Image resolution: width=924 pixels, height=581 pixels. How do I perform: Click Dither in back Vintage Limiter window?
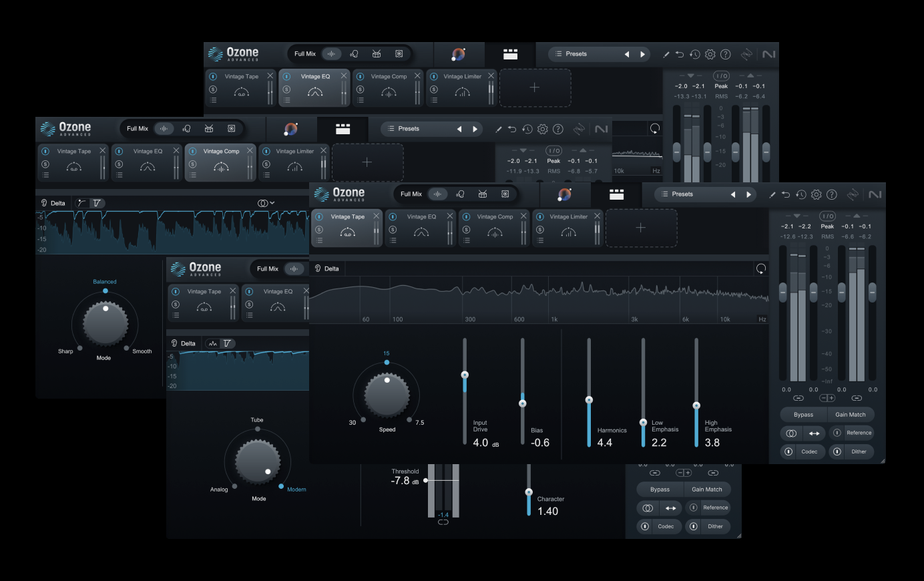pos(715,526)
